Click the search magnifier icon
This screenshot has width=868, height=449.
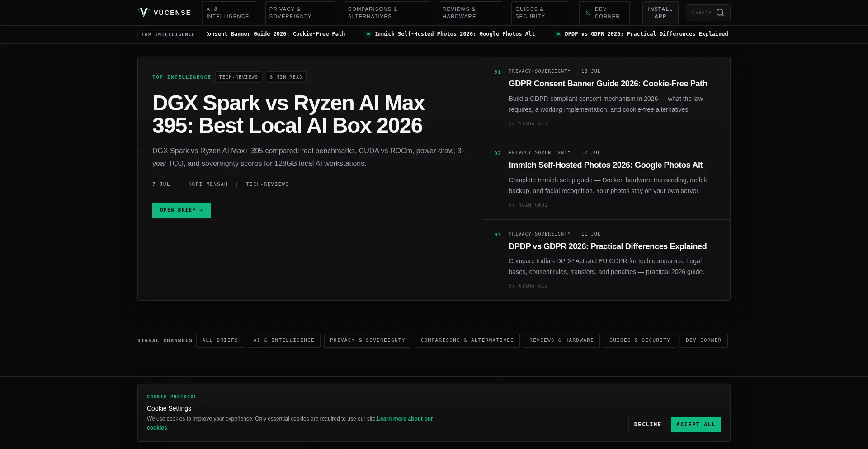pyautogui.click(x=720, y=13)
